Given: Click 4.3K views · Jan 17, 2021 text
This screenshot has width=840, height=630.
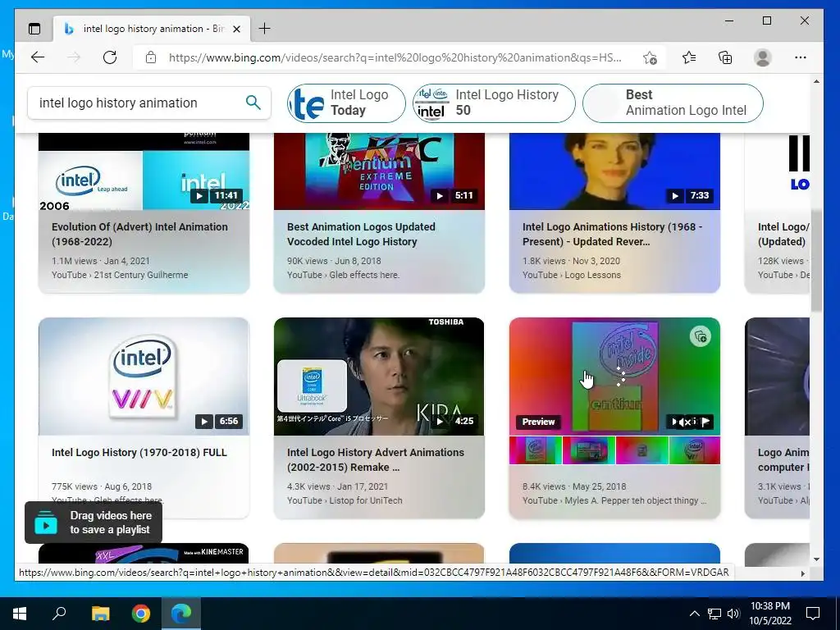Looking at the screenshot, I should point(337,486).
